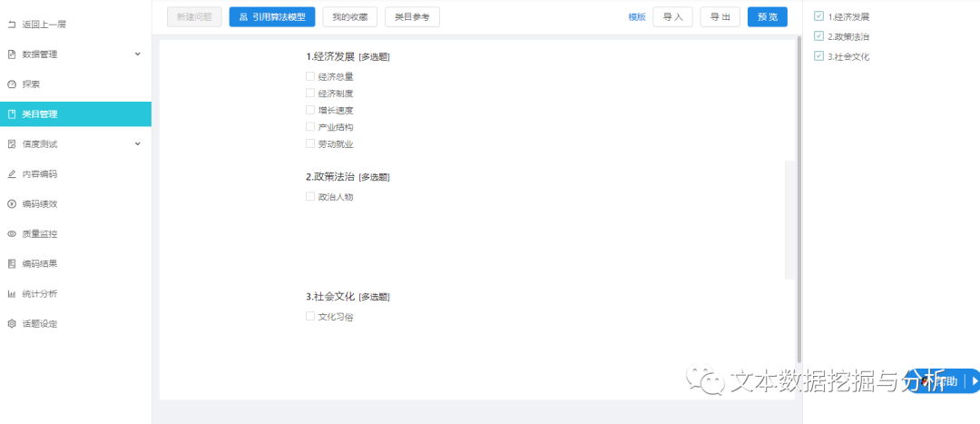Select the 文化习俗 checkbox
This screenshot has height=424, width=980.
tap(310, 317)
